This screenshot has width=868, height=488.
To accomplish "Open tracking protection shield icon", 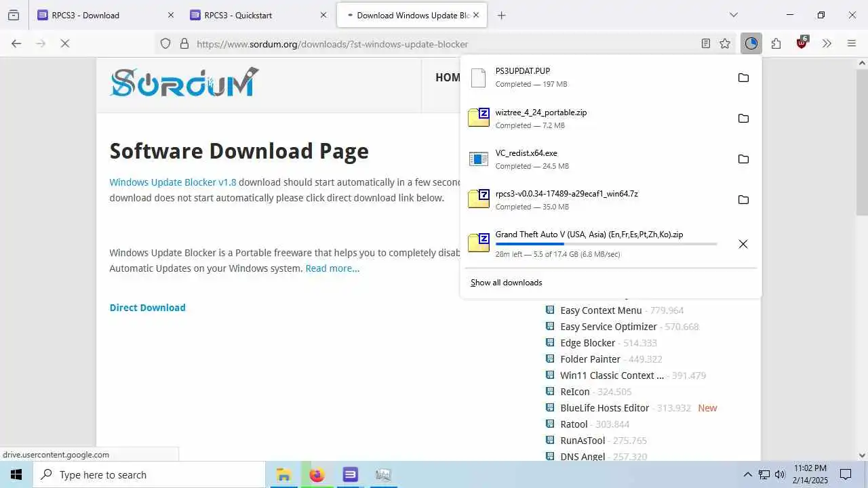I will [165, 43].
